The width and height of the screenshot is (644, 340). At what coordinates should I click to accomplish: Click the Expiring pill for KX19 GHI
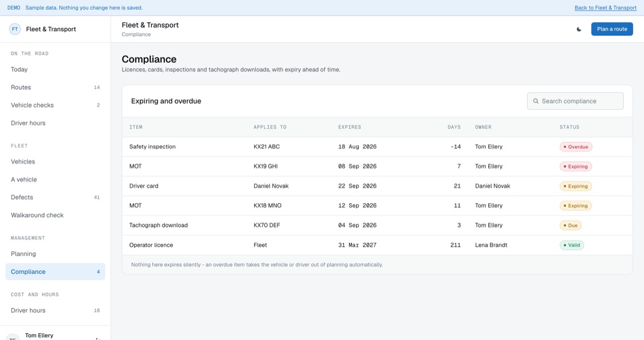576,166
